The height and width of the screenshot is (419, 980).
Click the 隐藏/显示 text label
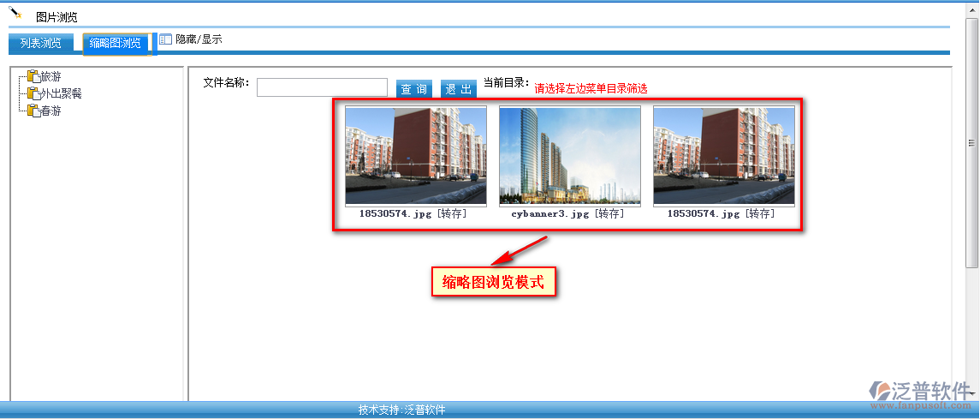point(199,39)
